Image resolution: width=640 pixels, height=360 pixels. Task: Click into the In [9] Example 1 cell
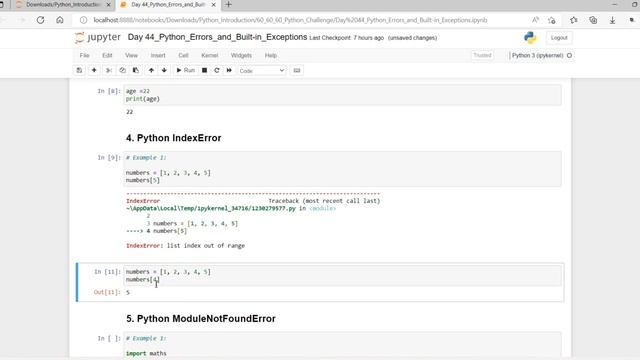coord(342,169)
